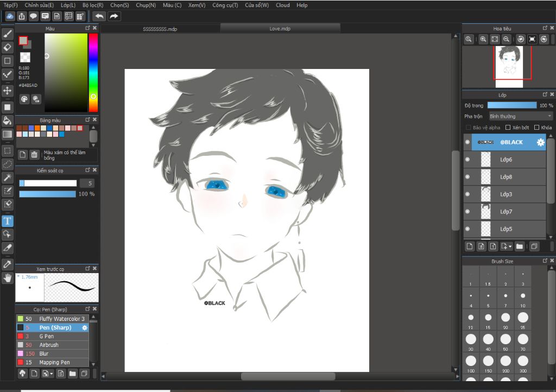Switch to the SSSSSSSSS.mdp tab
Screen dimensions: 556x392
(x=160, y=29)
